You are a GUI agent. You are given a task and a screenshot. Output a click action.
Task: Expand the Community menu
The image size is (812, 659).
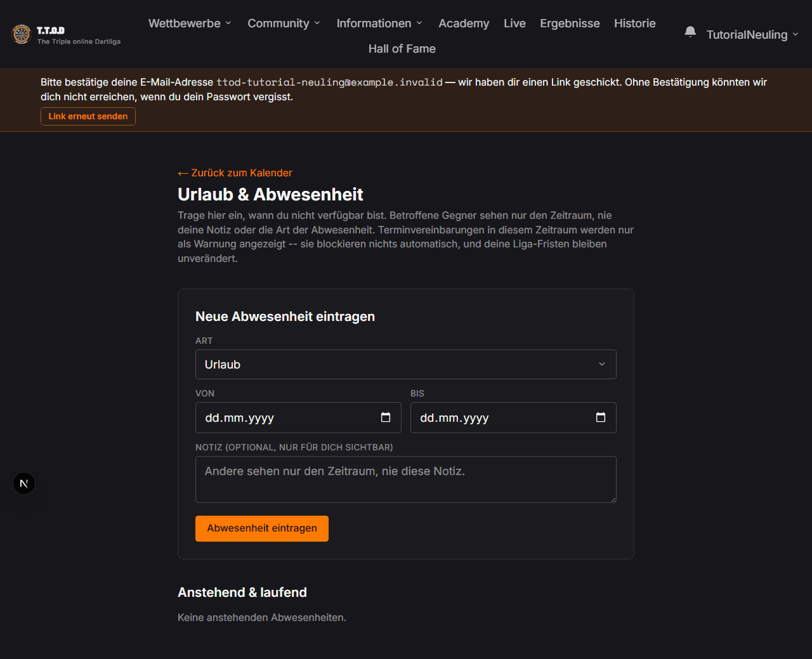284,23
